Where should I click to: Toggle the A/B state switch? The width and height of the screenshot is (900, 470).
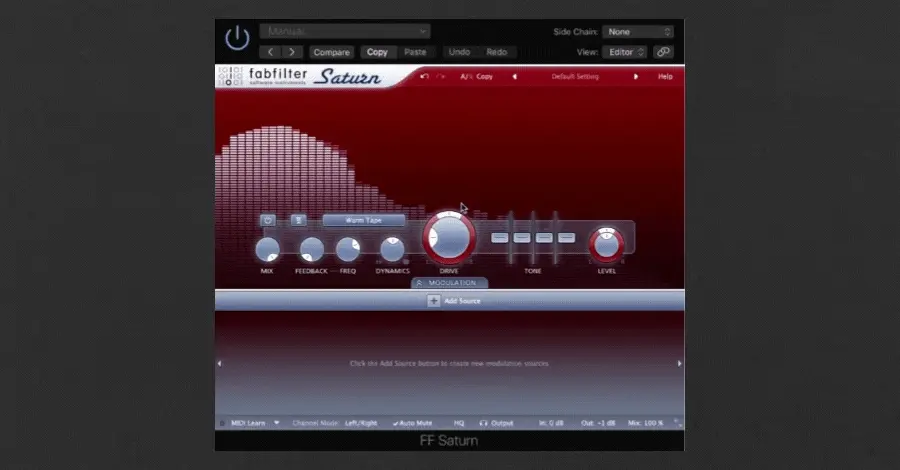[x=466, y=76]
